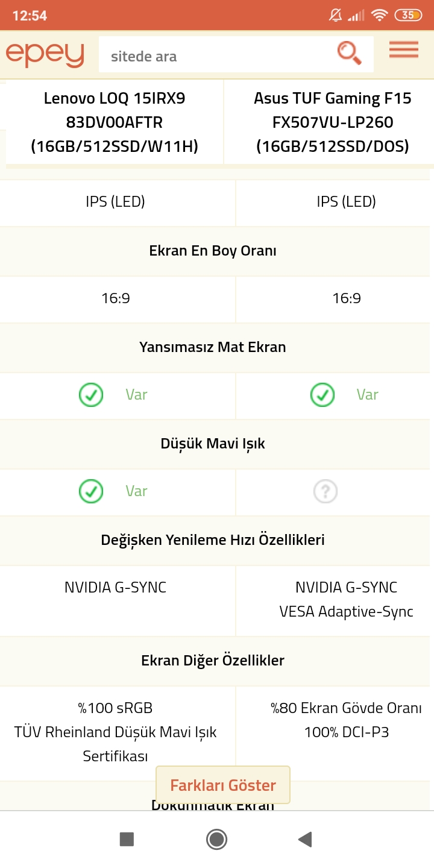
Task: Tap the epey logo
Action: coord(45,55)
